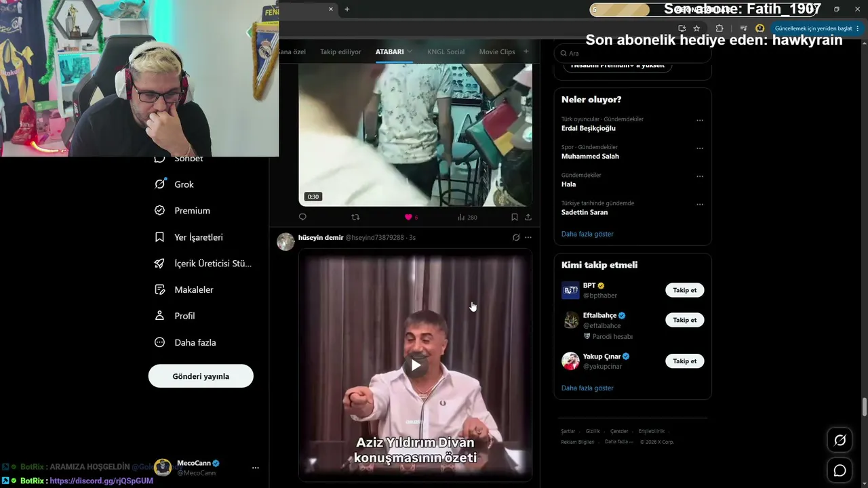
Task: Reply to the 0:30 video post
Action: [302, 217]
